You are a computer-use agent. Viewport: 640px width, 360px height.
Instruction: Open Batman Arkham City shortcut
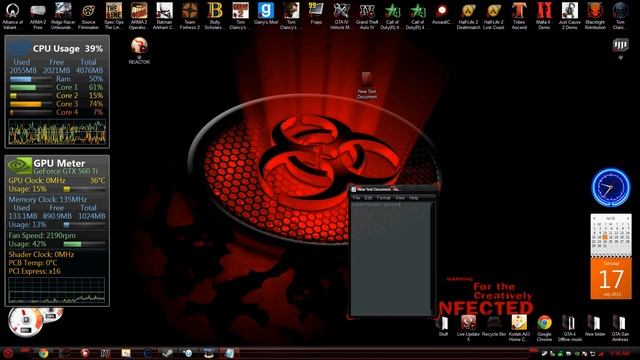coord(164,16)
